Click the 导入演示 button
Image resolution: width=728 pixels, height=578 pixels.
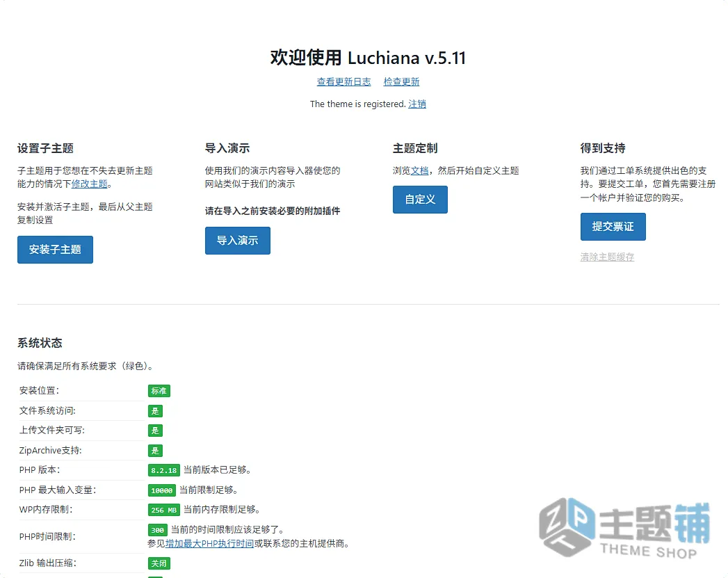pos(238,241)
